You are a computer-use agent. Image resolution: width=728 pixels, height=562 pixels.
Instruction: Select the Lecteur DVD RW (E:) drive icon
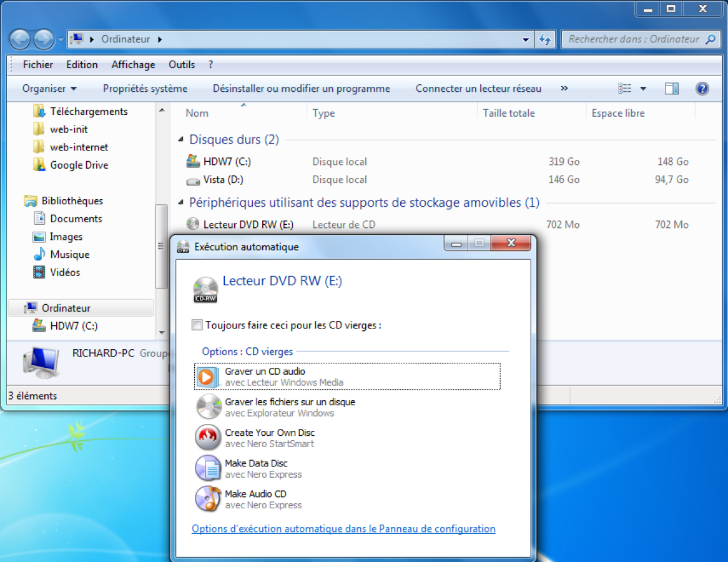pos(193,224)
